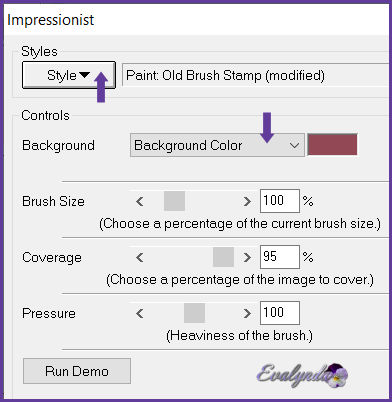Decrease Pressure with the left arrow
Screen dimensions: 392x402
click(x=140, y=313)
